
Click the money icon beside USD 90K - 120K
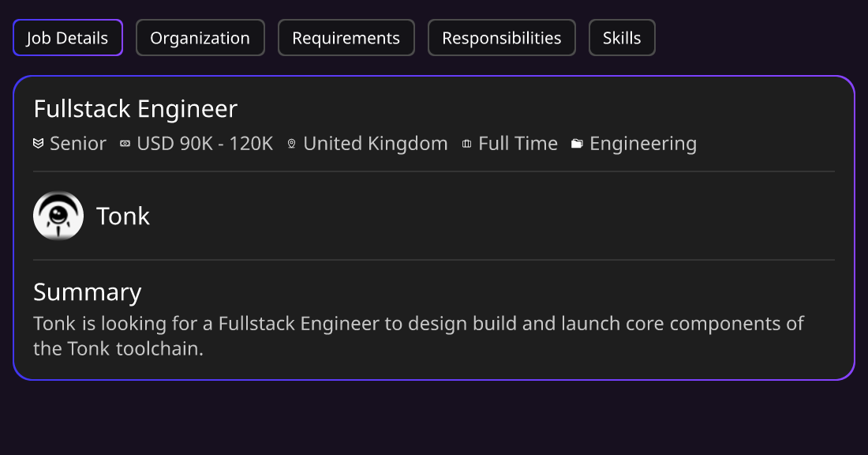(125, 144)
